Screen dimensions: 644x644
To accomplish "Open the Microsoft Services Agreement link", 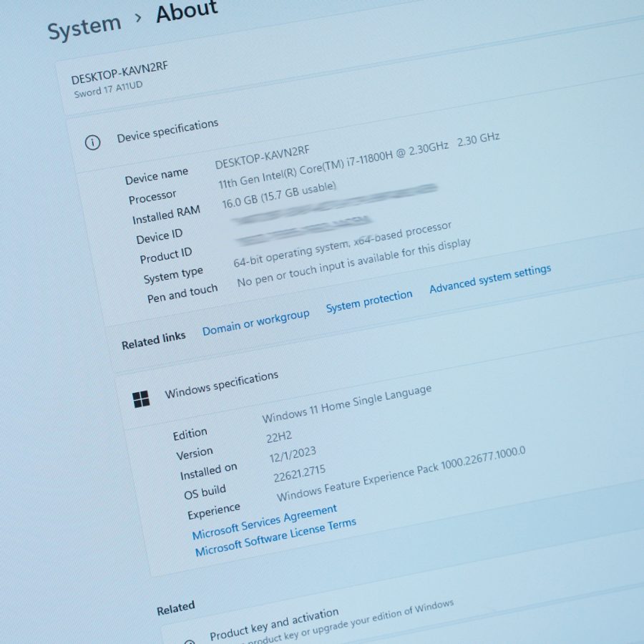I will click(265, 522).
